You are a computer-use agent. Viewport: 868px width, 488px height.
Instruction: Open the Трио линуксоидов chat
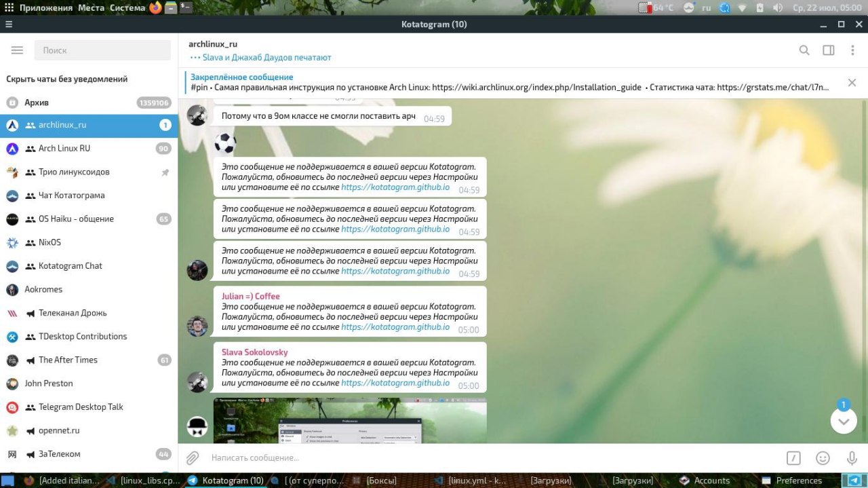pos(89,172)
